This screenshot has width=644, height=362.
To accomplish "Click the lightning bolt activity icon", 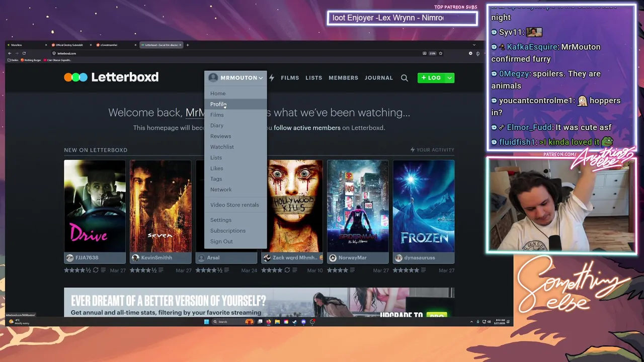I will [x=272, y=78].
